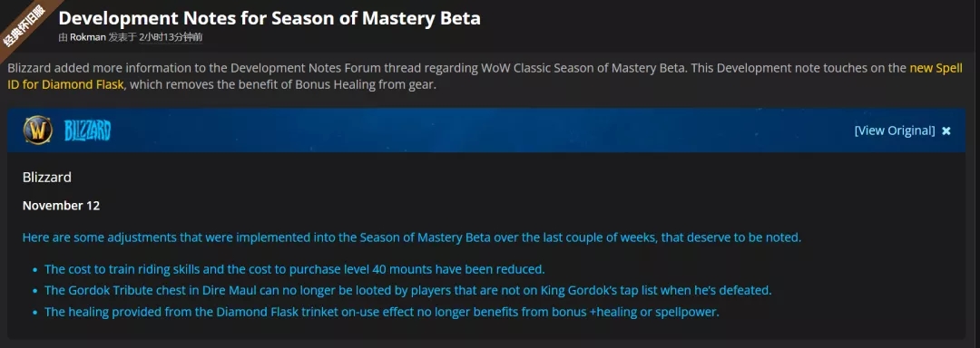Click the Development Notes article title
The image size is (980, 348).
pos(269,17)
